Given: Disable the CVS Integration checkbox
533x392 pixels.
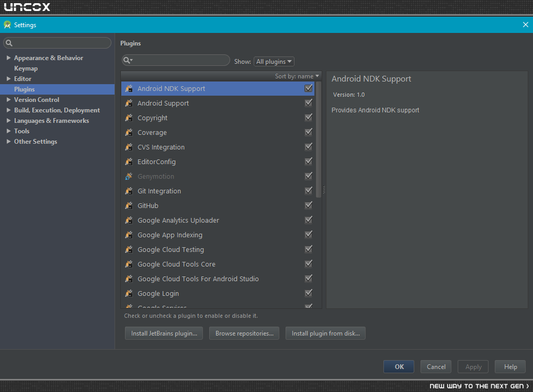Looking at the screenshot, I should 308,147.
